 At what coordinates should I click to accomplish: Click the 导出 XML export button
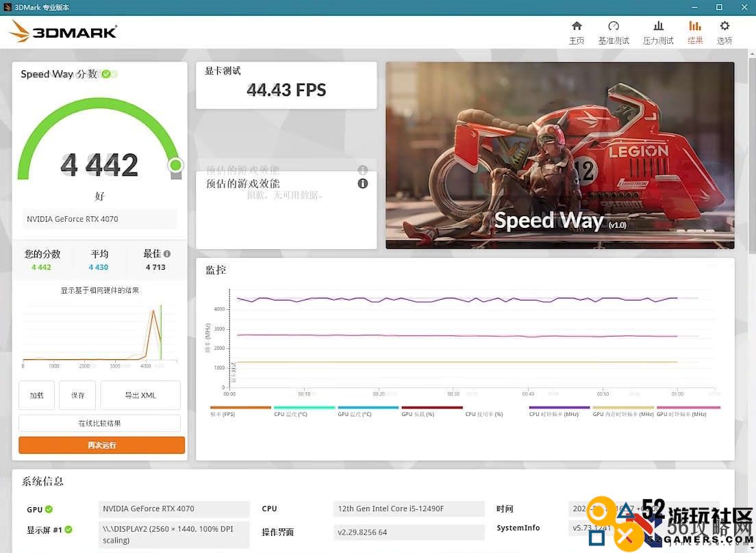point(140,395)
